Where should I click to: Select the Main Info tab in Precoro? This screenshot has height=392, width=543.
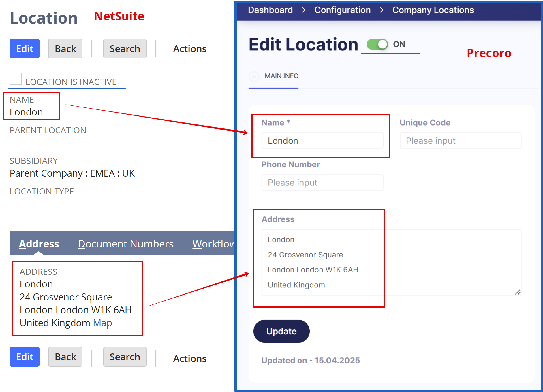point(281,76)
